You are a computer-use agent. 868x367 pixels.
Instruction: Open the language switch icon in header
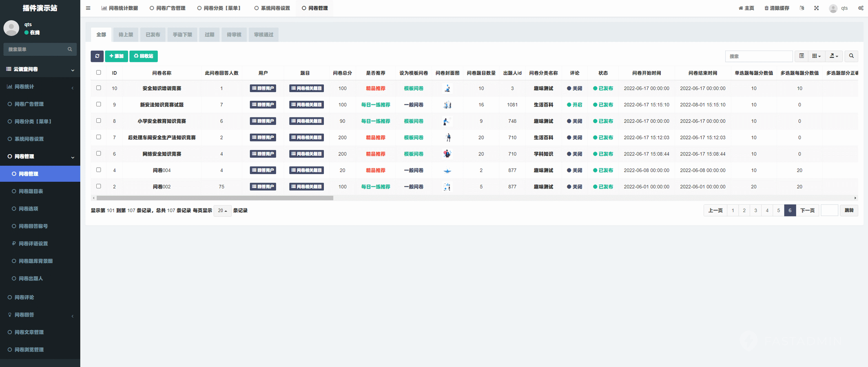pyautogui.click(x=802, y=8)
